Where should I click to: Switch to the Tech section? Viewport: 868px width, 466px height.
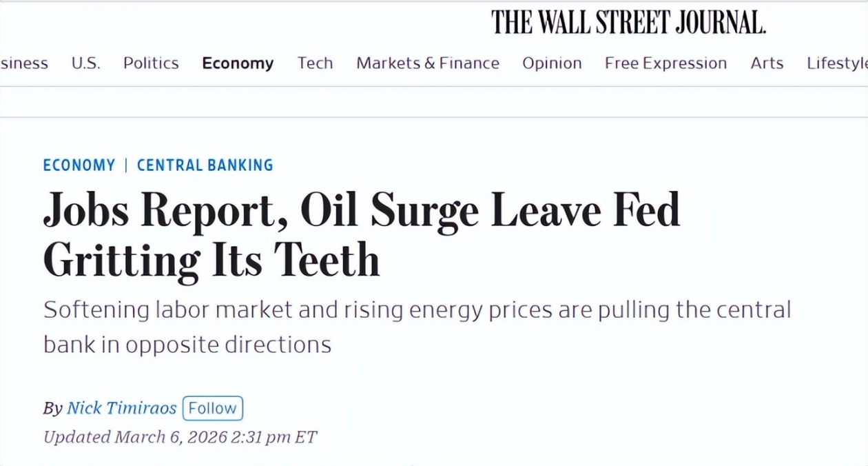pyautogui.click(x=315, y=63)
